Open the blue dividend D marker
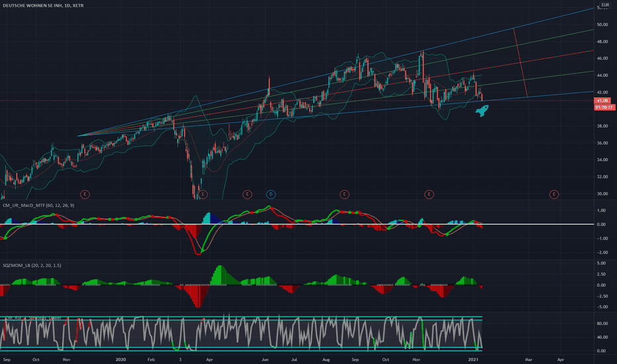 [x=271, y=194]
